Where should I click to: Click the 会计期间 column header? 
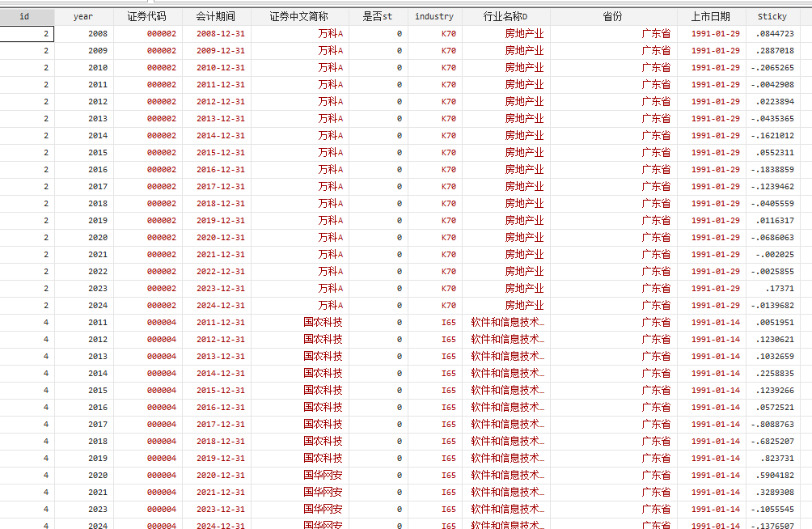(x=215, y=16)
